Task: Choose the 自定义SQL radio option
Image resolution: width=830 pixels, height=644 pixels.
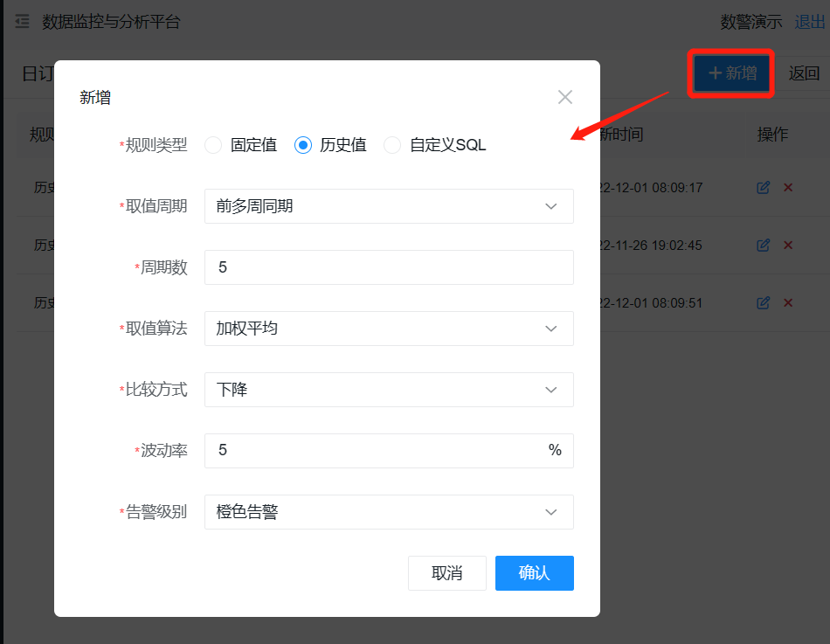Action: pyautogui.click(x=392, y=145)
